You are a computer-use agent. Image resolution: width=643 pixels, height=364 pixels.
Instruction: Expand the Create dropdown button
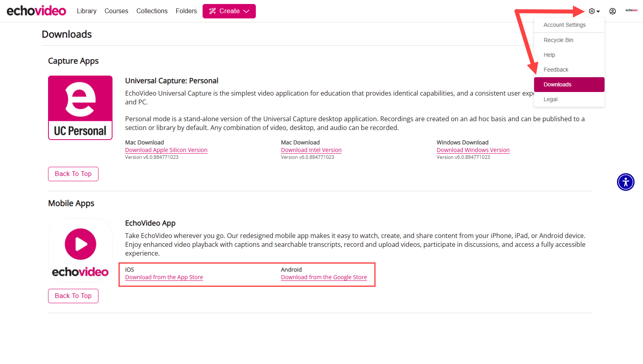pos(229,11)
